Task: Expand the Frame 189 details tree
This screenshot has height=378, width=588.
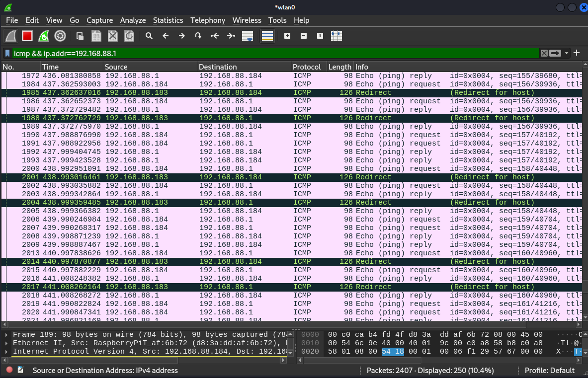Action: 6,335
